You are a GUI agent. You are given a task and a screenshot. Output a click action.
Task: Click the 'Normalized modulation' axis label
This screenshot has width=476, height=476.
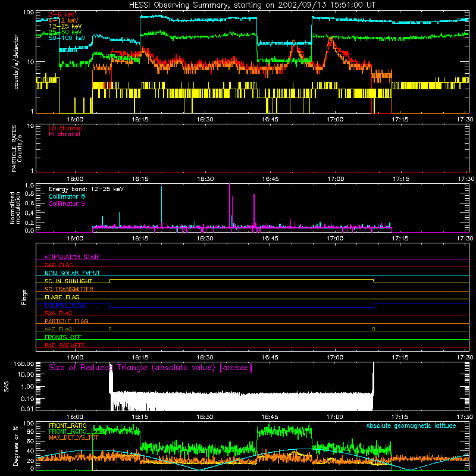(x=15, y=208)
